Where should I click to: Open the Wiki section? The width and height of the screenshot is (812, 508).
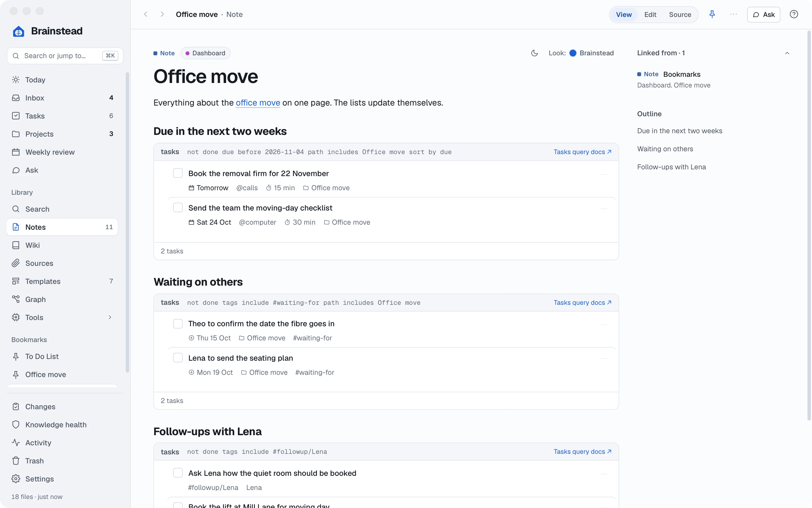[x=62, y=245]
